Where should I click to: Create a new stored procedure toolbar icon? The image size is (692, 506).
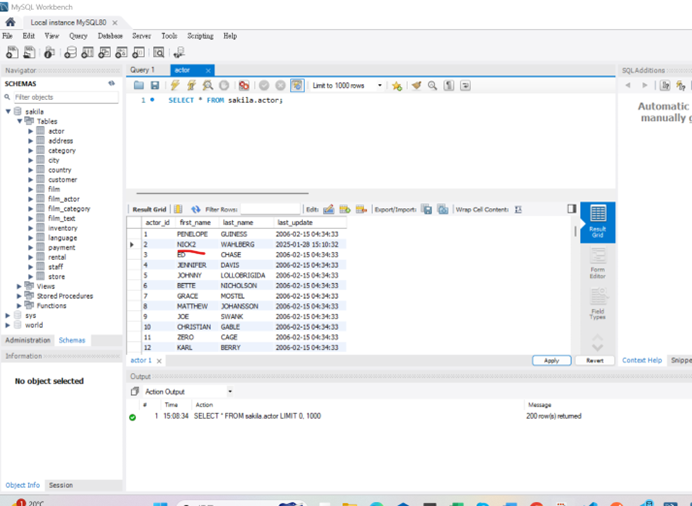[x=121, y=52]
